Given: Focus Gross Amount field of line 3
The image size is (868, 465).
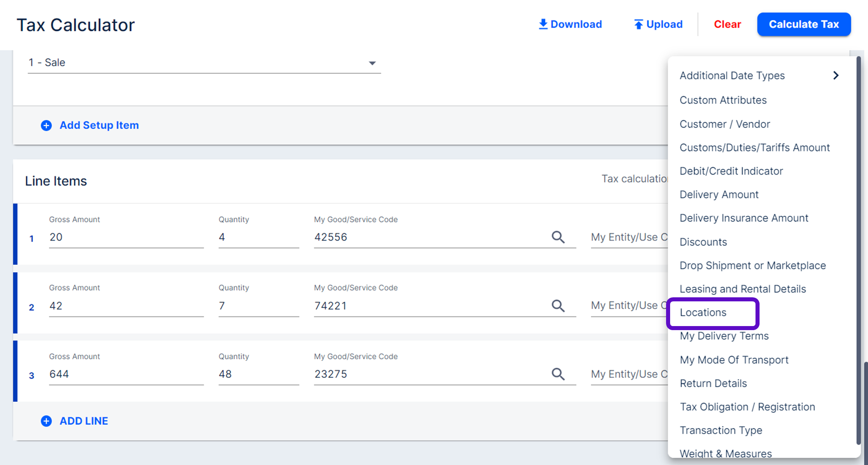Looking at the screenshot, I should point(125,374).
